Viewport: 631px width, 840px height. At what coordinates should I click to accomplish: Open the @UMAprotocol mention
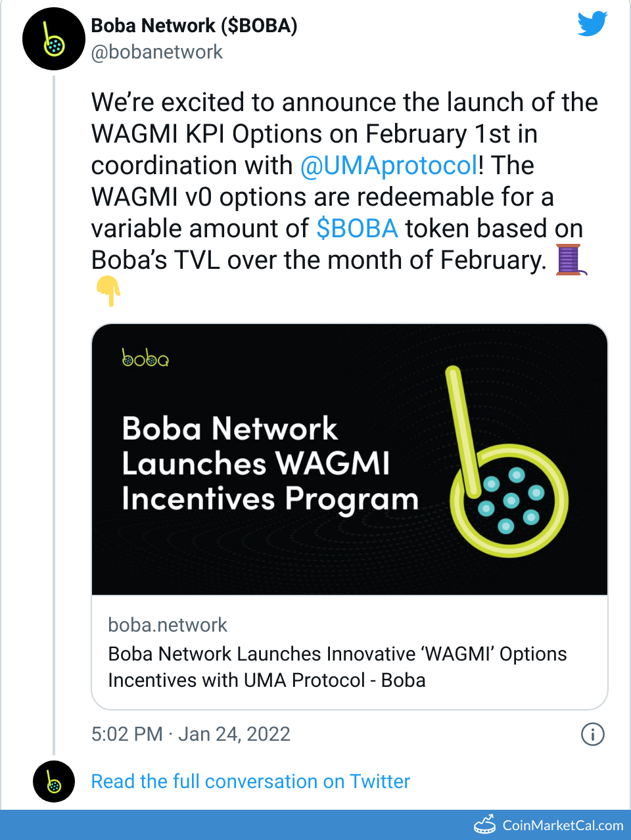388,165
